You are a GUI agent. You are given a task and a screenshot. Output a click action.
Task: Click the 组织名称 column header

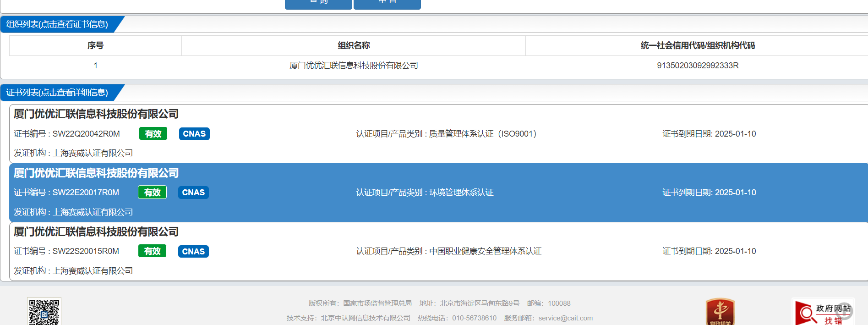click(354, 45)
